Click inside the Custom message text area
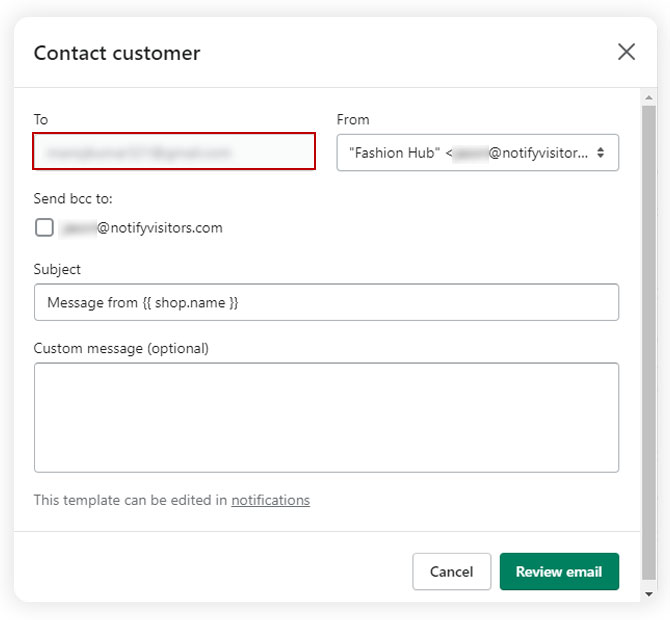Viewport: 670px width, 620px height. pyautogui.click(x=326, y=417)
